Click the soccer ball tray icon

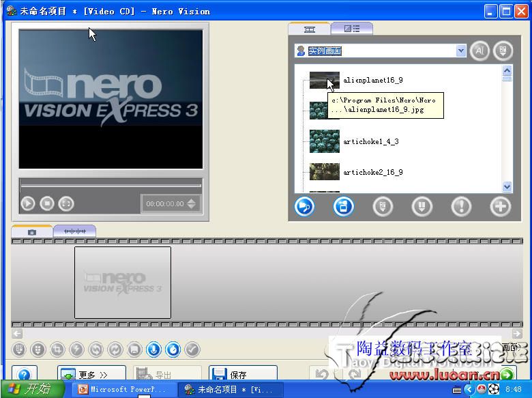tap(494, 389)
